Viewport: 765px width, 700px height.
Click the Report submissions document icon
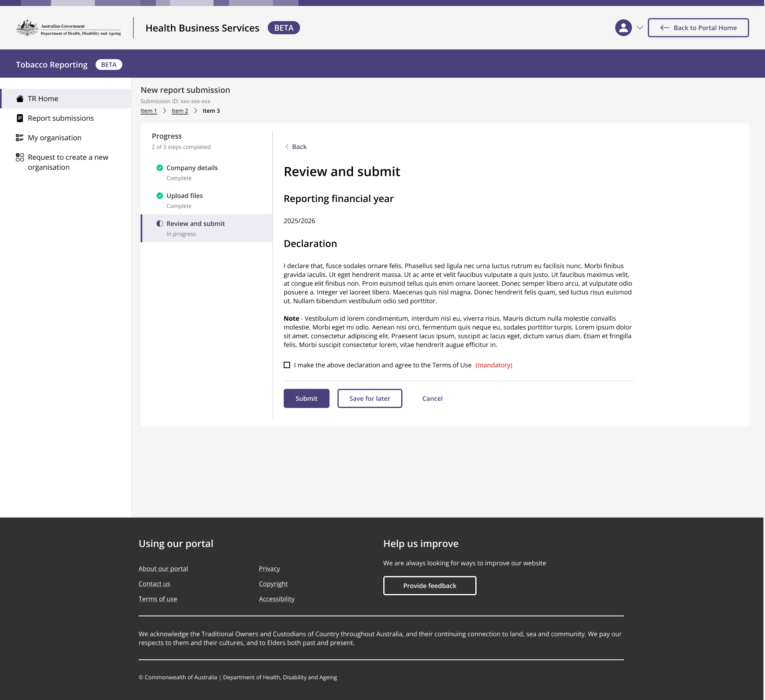(20, 118)
